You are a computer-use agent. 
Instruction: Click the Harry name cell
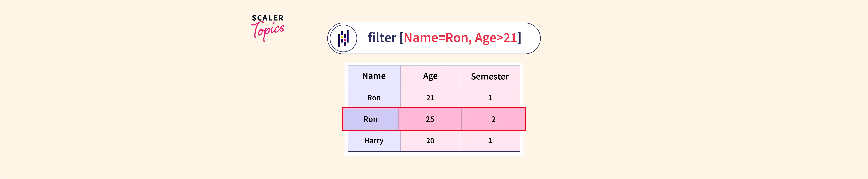374,141
